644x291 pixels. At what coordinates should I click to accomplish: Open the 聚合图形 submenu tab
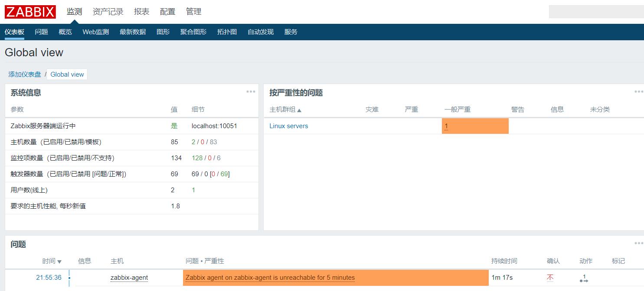tap(193, 32)
